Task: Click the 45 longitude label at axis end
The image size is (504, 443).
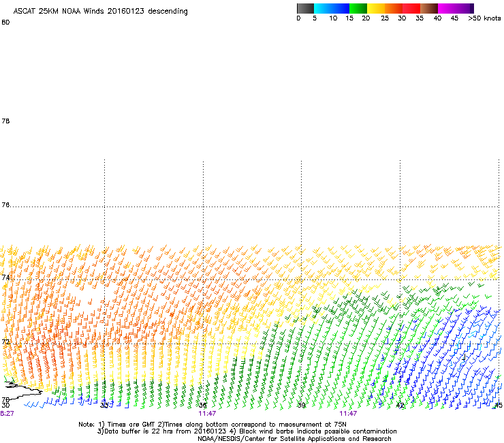Action: 499,406
